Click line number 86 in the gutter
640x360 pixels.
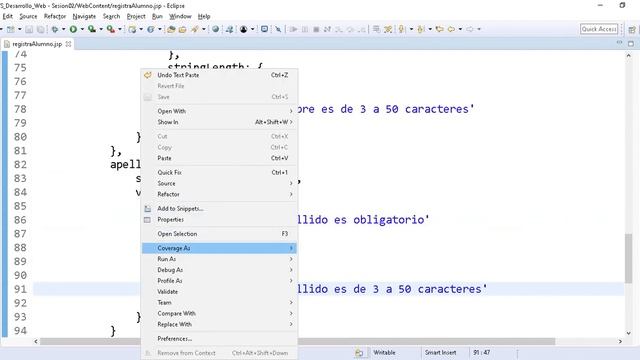[x=20, y=220]
